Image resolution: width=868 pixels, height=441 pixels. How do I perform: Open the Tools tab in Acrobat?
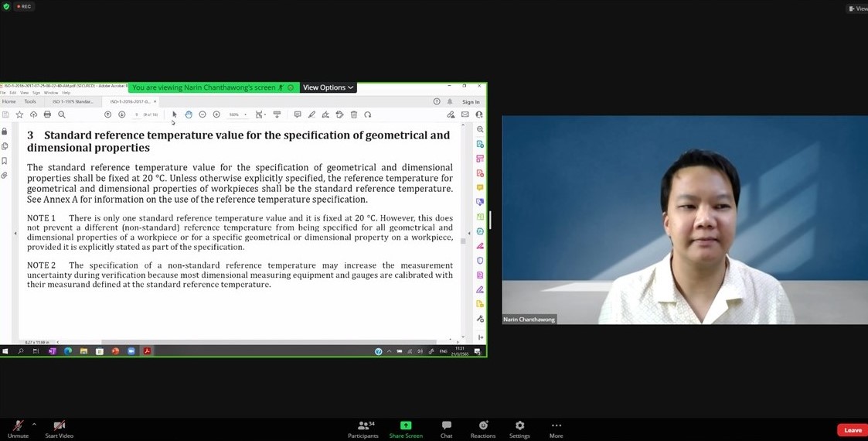(x=30, y=101)
